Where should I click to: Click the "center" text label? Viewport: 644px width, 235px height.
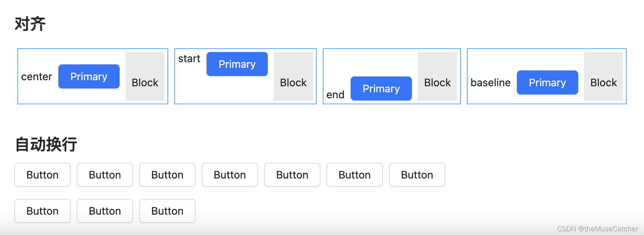[36, 77]
